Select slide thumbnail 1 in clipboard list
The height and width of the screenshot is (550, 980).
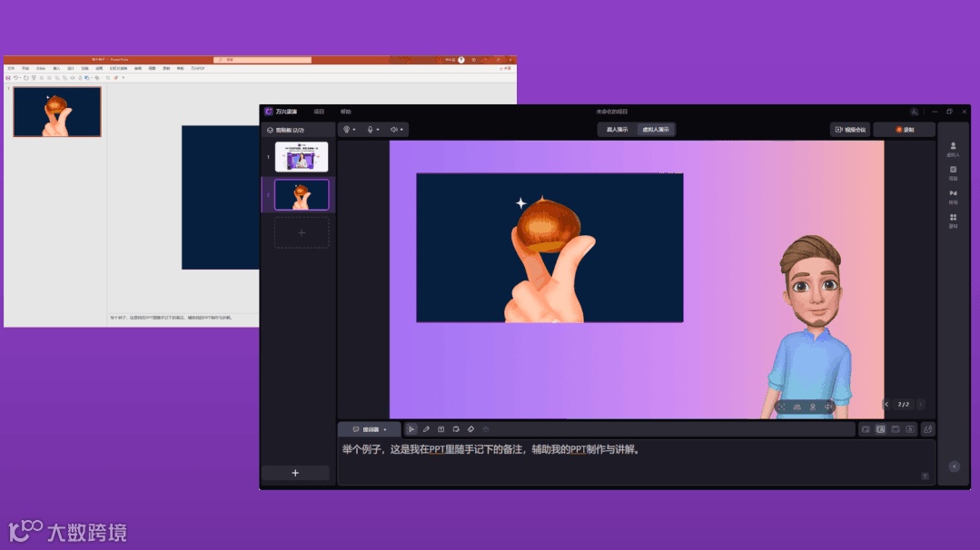point(302,157)
